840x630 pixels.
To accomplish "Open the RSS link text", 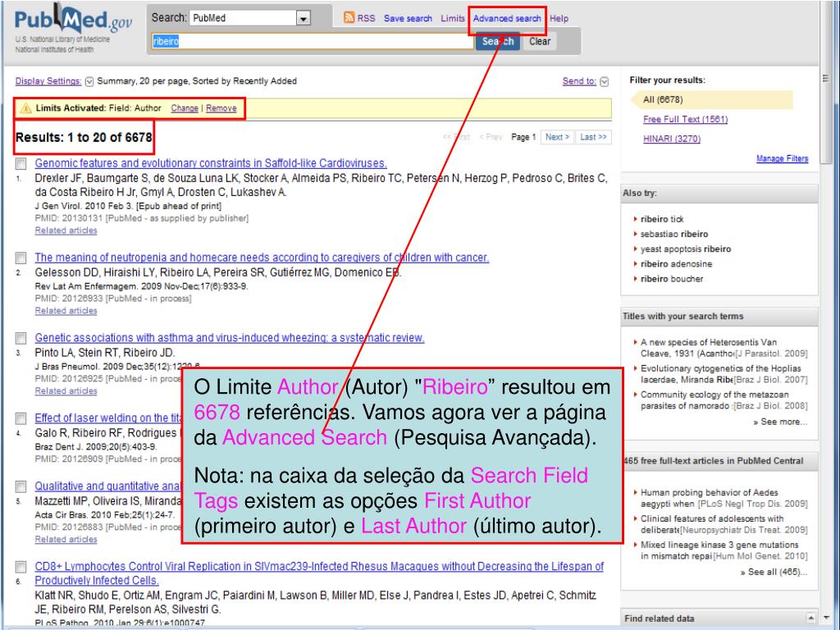I will (366, 18).
